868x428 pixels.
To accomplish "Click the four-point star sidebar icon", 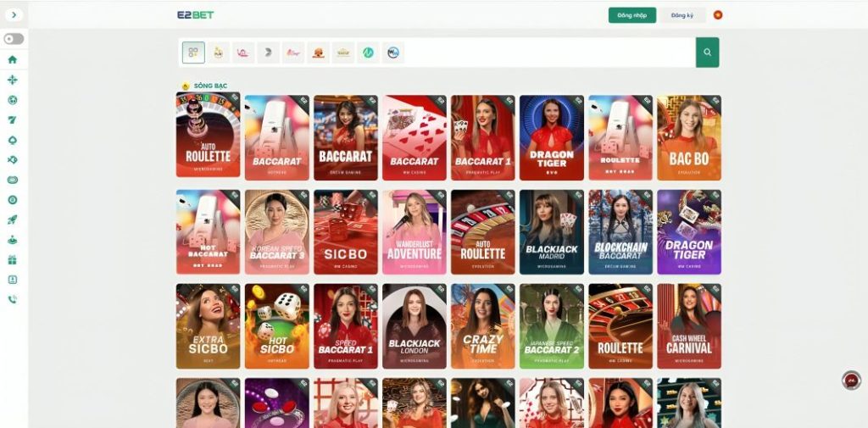I will (12, 80).
